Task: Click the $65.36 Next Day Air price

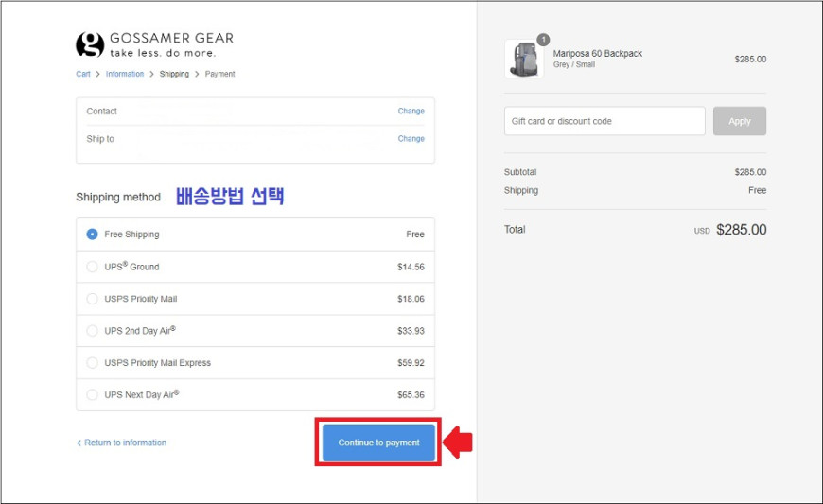Action: pos(411,395)
